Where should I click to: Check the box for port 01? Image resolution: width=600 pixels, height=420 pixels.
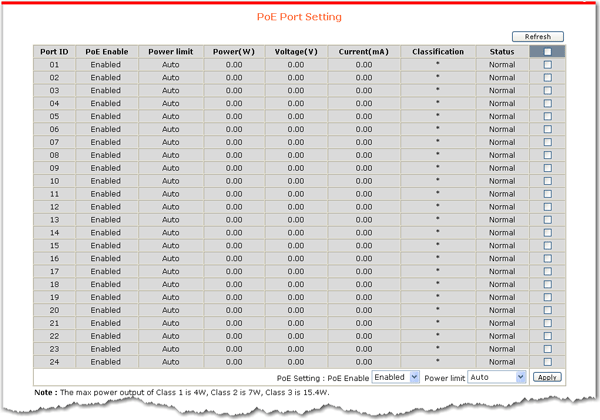548,65
